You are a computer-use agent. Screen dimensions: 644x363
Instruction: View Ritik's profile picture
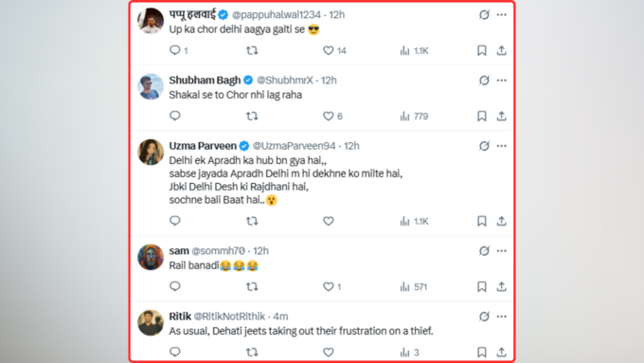click(x=151, y=322)
